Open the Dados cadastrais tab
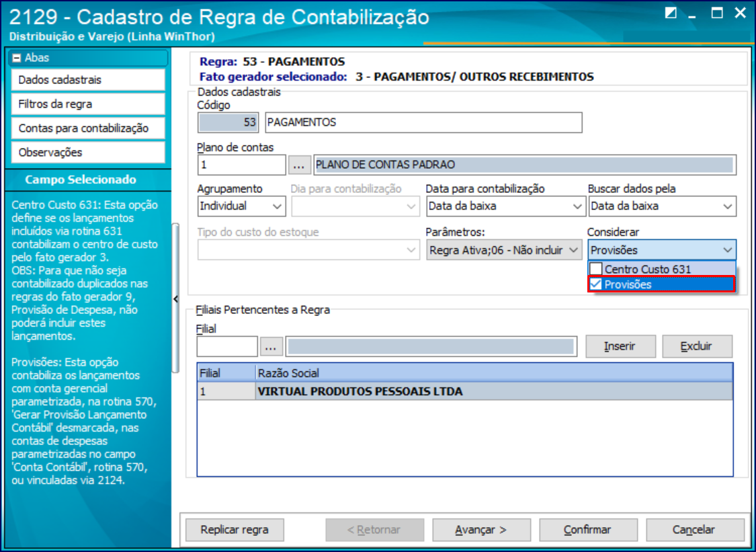This screenshot has width=756, height=552. (88, 80)
